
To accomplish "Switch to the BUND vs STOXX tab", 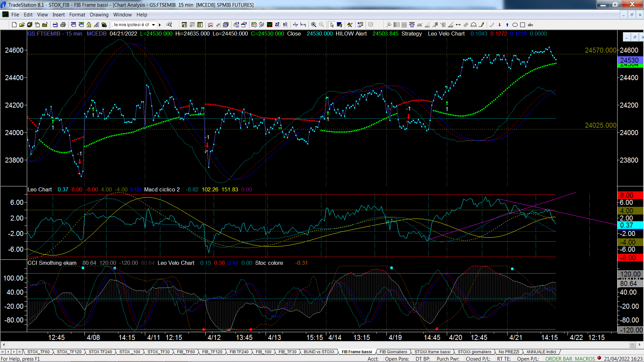I will pos(319,352).
